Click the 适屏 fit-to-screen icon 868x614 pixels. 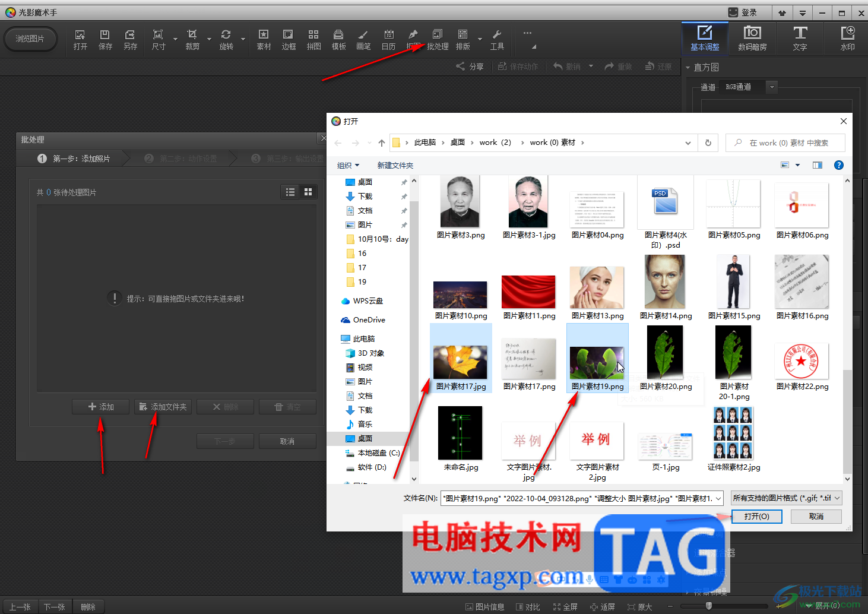[x=603, y=607]
